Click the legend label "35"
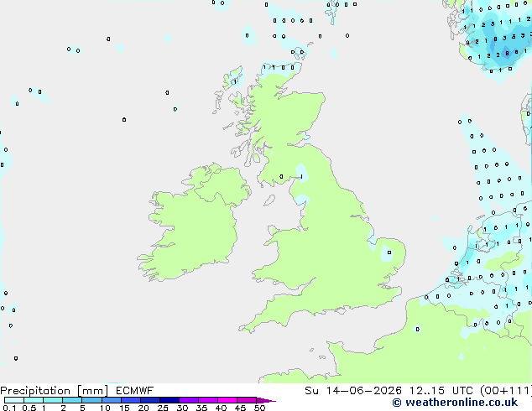 coord(201,408)
